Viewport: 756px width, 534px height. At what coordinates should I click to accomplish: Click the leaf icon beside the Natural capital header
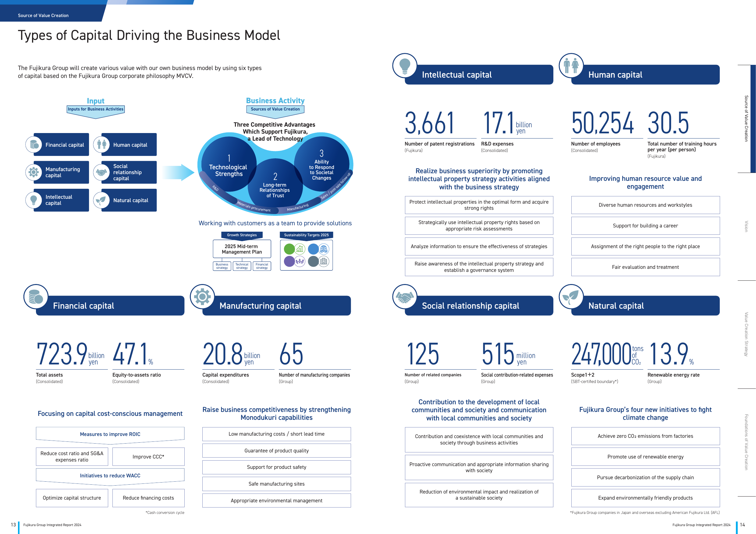571,297
